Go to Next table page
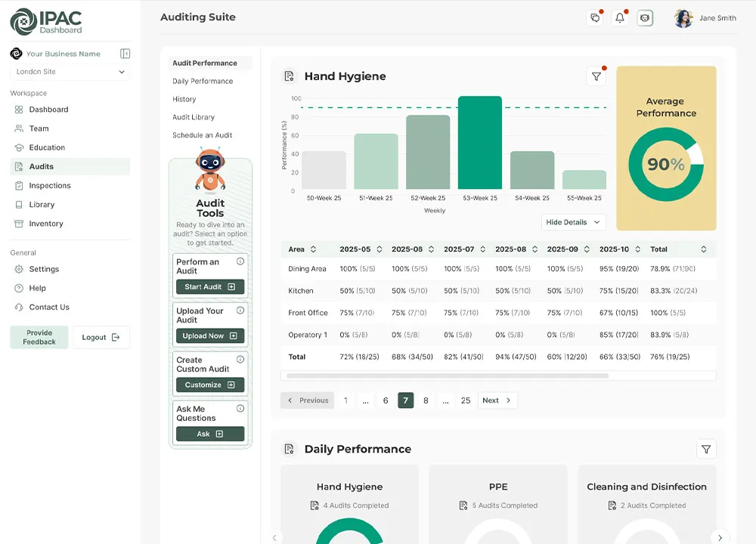The height and width of the screenshot is (544, 756). point(497,400)
